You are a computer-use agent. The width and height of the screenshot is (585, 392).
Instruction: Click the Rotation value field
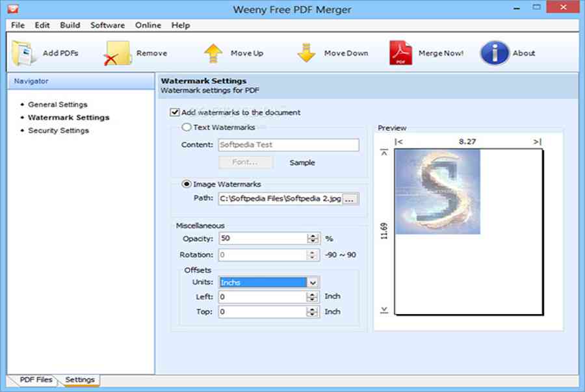pos(263,255)
